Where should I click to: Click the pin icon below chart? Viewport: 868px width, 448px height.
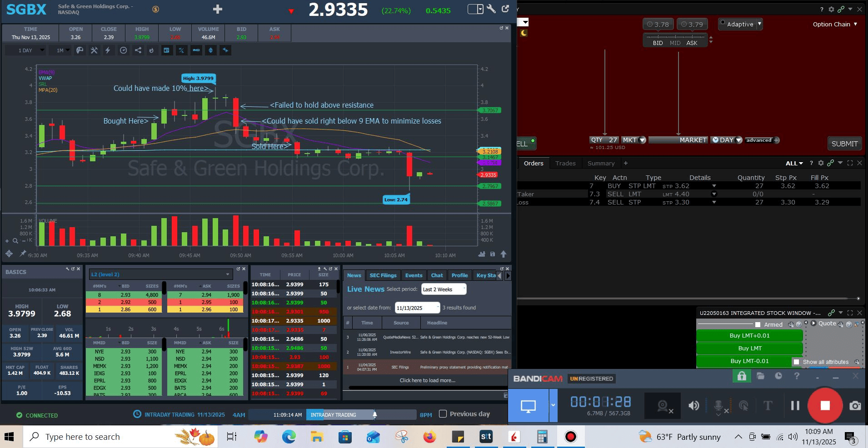[x=22, y=254]
